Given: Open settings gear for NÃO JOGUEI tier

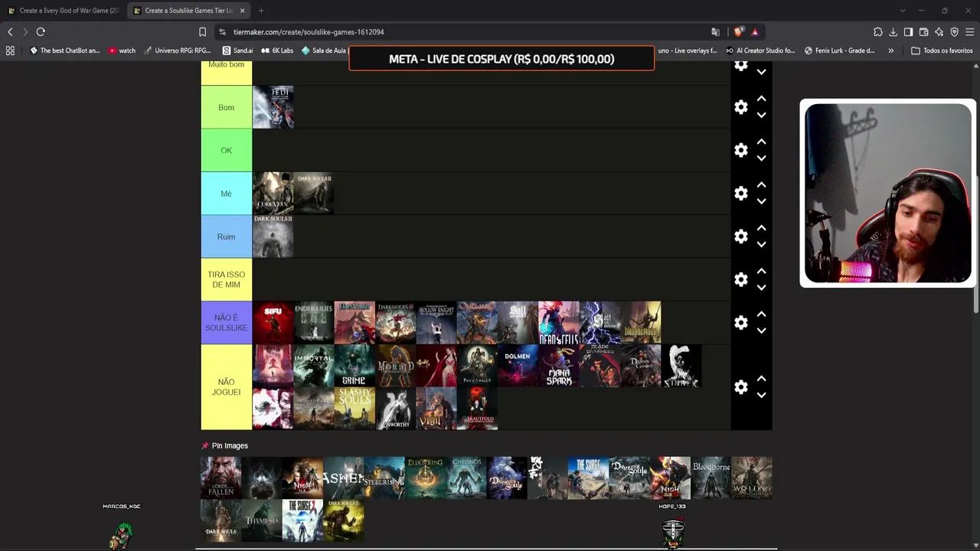Looking at the screenshot, I should tap(741, 387).
